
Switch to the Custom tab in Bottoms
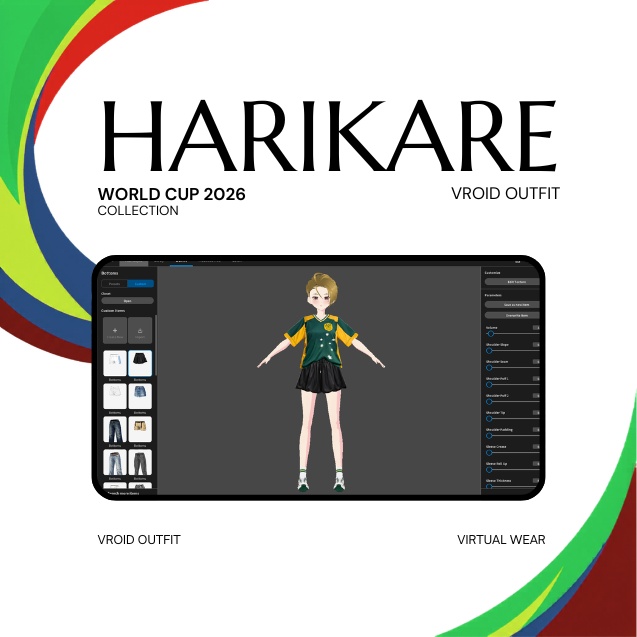click(x=140, y=284)
